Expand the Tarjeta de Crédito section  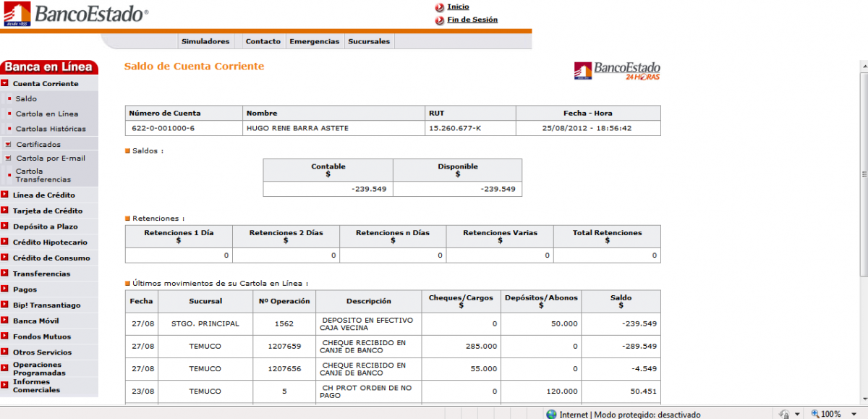pos(5,211)
